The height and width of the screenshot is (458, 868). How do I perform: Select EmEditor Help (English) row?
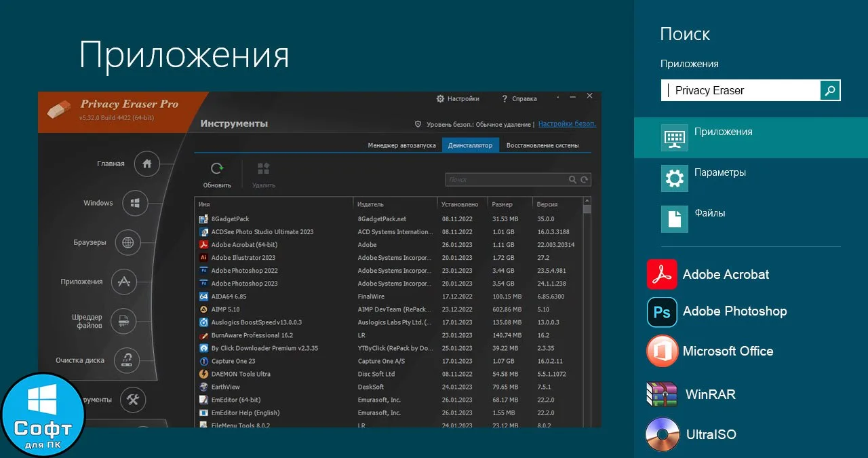tap(389, 413)
